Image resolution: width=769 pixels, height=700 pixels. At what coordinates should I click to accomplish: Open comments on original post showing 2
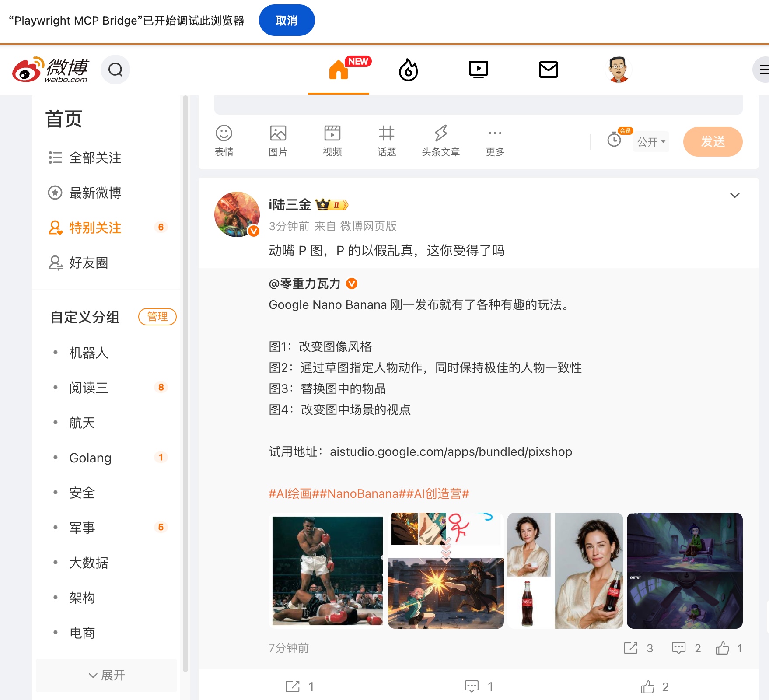[x=686, y=648]
